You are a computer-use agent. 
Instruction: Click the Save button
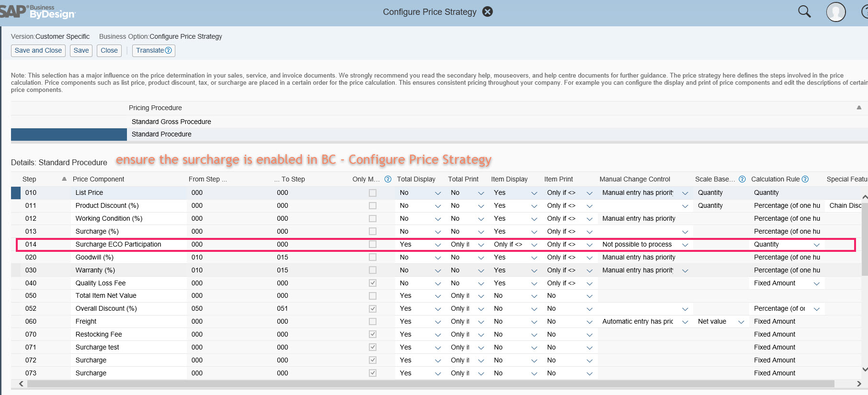pos(81,50)
